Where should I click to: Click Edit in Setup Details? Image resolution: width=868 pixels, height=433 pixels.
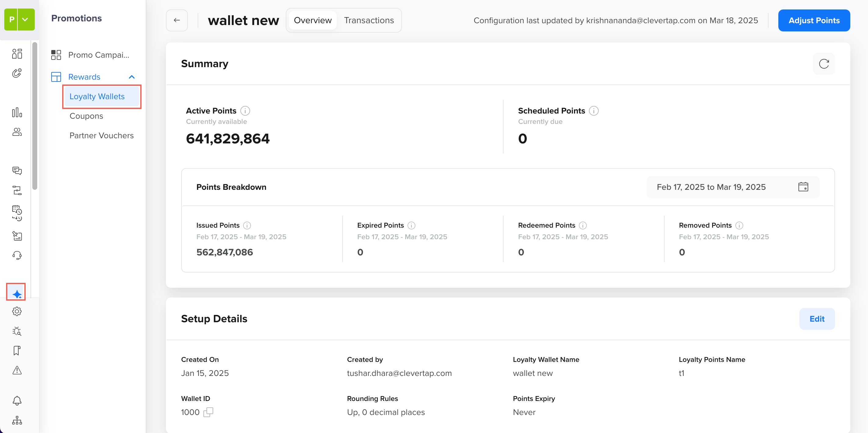pos(816,319)
